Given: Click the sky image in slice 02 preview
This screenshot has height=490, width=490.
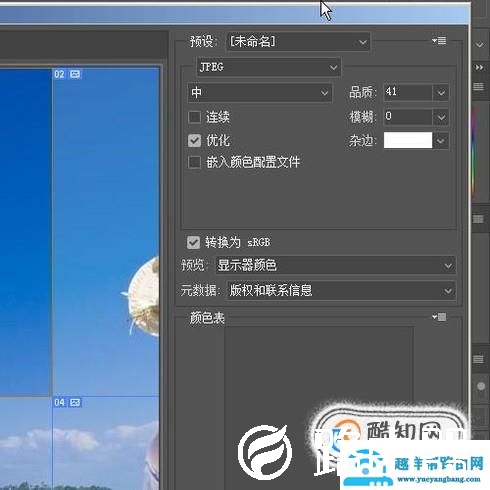Looking at the screenshot, I should [x=106, y=232].
